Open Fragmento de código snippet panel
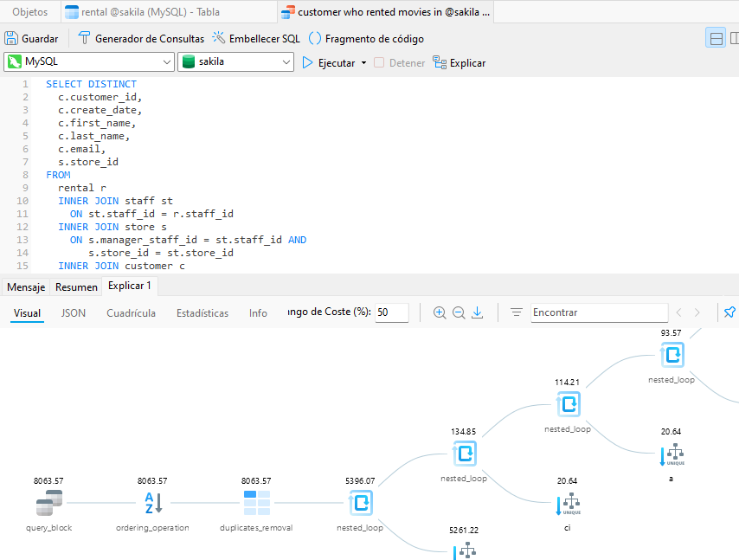The height and width of the screenshot is (560, 739). pyautogui.click(x=366, y=39)
